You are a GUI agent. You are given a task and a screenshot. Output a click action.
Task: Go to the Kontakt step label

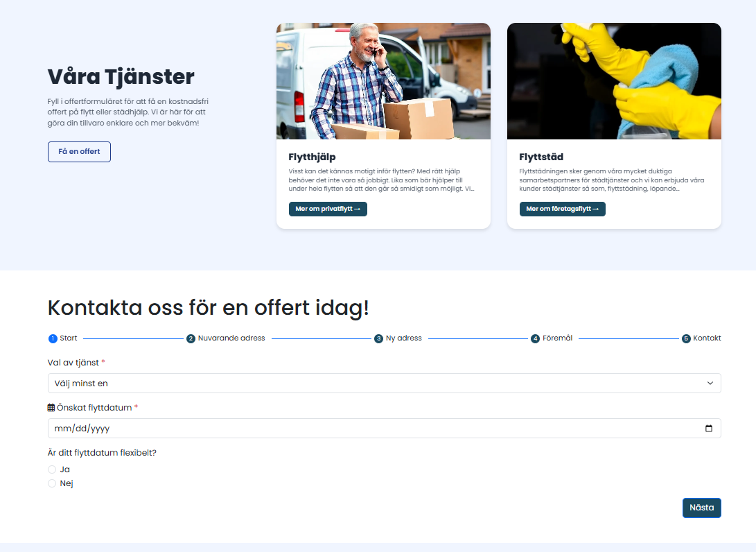point(707,338)
